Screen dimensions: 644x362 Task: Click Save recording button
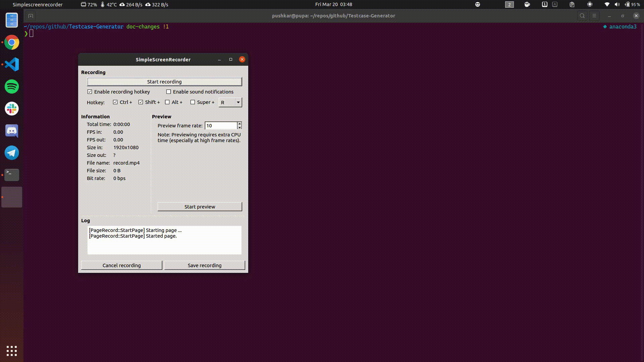point(205,265)
